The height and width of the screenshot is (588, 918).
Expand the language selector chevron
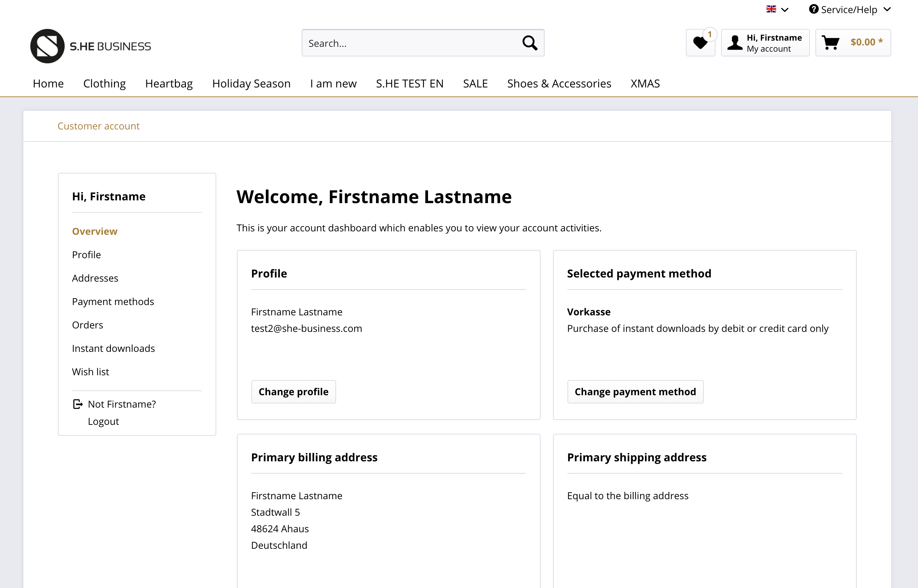785,10
